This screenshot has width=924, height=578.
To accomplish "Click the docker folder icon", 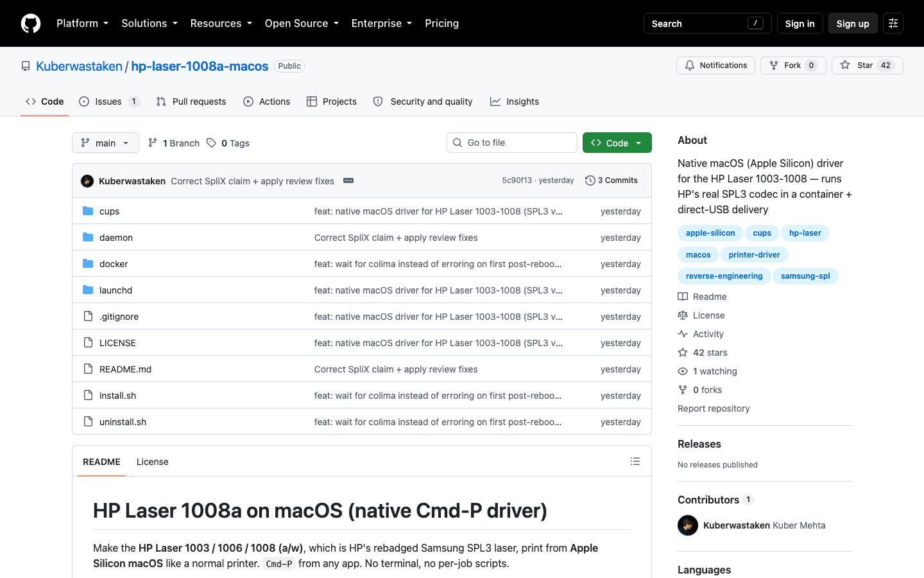I will [88, 263].
